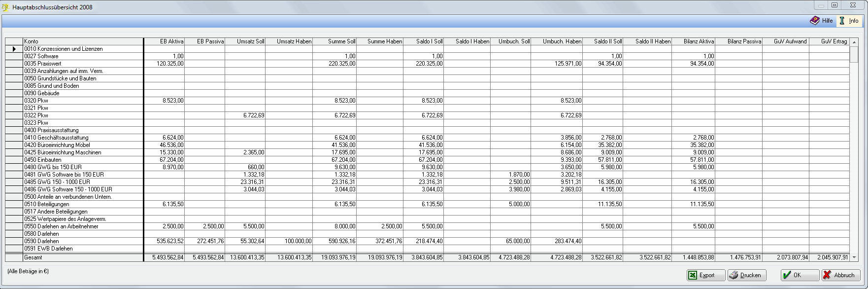Click the application icon in title bar
The image size is (868, 289).
[5, 7]
